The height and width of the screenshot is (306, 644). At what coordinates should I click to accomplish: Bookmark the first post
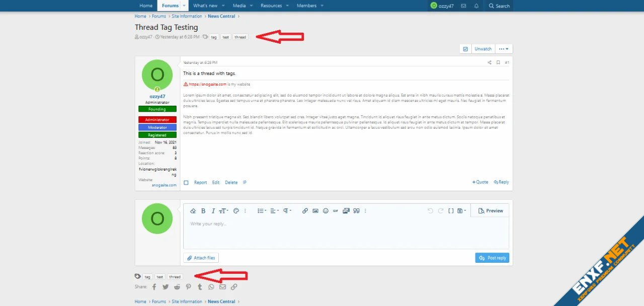(x=498, y=63)
